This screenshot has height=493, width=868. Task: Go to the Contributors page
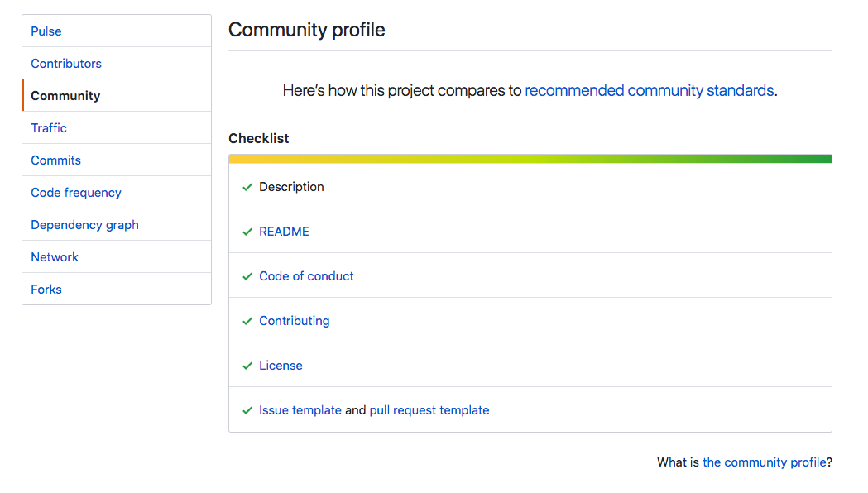tap(66, 64)
